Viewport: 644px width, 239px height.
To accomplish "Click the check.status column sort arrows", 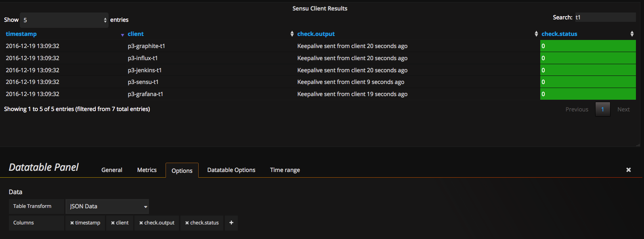I will coord(632,34).
